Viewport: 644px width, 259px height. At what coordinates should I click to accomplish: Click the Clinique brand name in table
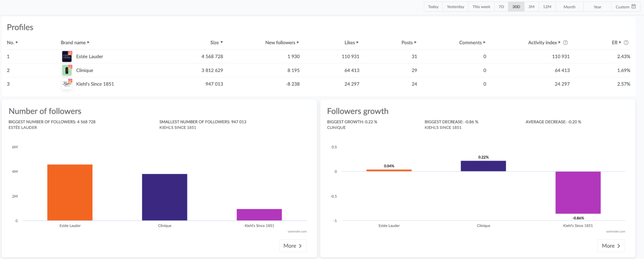[84, 70]
